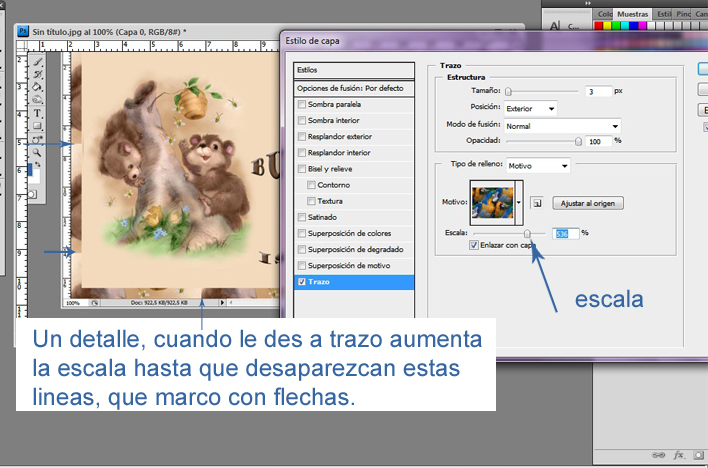This screenshot has height=468, width=708.
Task: Click the link layers icon
Action: coord(659,455)
